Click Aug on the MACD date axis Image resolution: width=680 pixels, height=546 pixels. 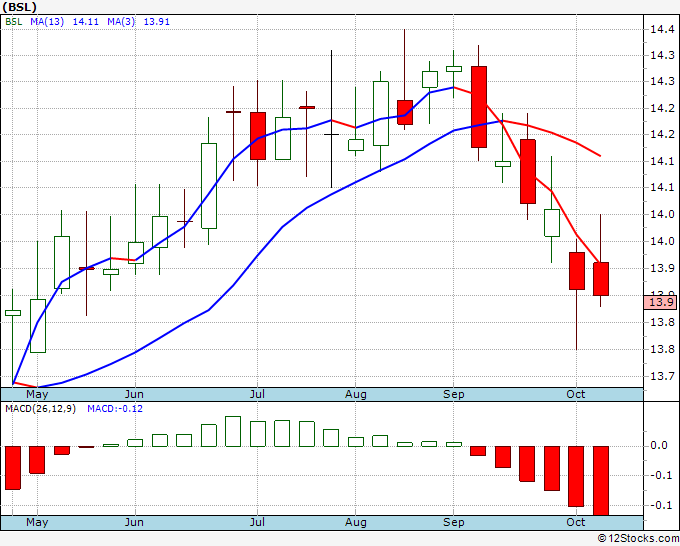[x=356, y=522]
